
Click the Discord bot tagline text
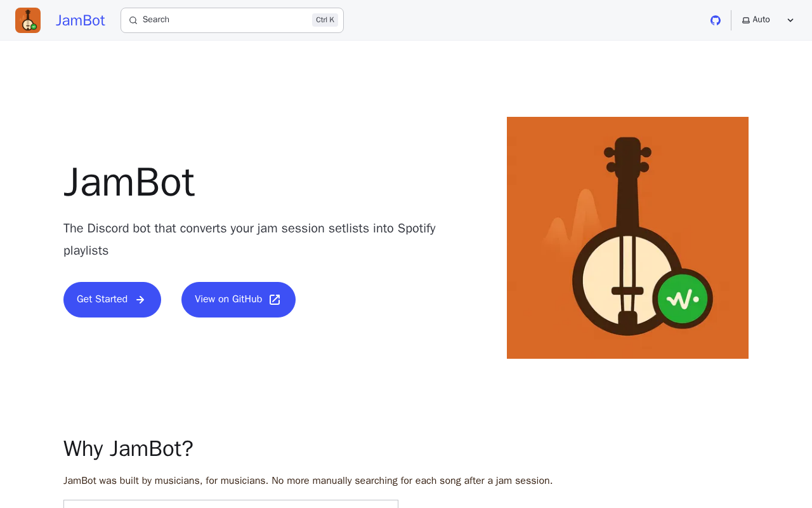pyautogui.click(x=249, y=239)
